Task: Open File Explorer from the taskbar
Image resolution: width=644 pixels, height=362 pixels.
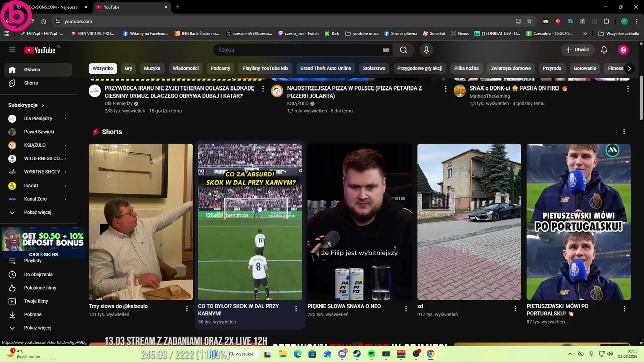Action: [283, 354]
